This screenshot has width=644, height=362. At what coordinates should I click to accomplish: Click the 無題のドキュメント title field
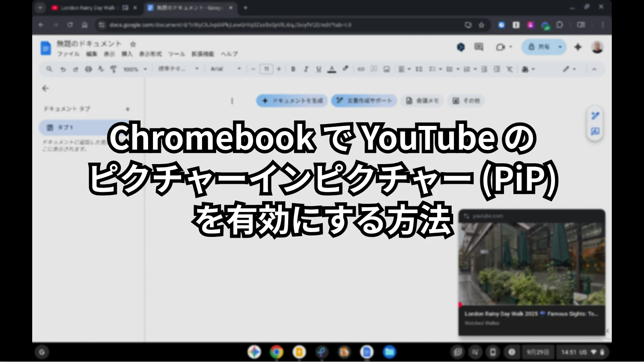[89, 43]
